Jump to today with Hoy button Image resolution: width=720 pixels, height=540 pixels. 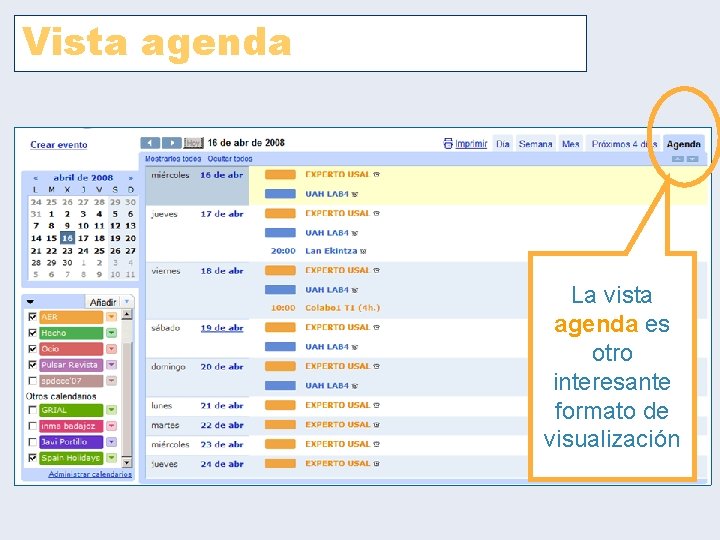[193, 143]
